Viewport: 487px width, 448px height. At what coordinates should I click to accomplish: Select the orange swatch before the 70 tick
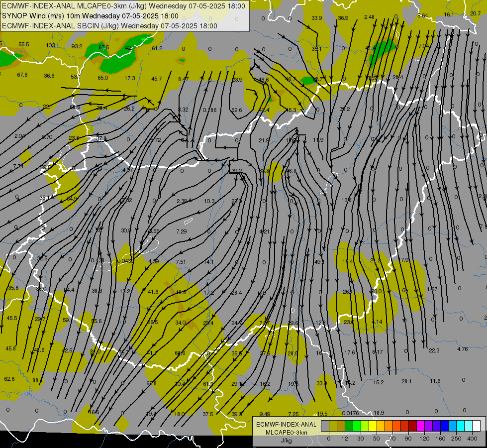[389, 426]
